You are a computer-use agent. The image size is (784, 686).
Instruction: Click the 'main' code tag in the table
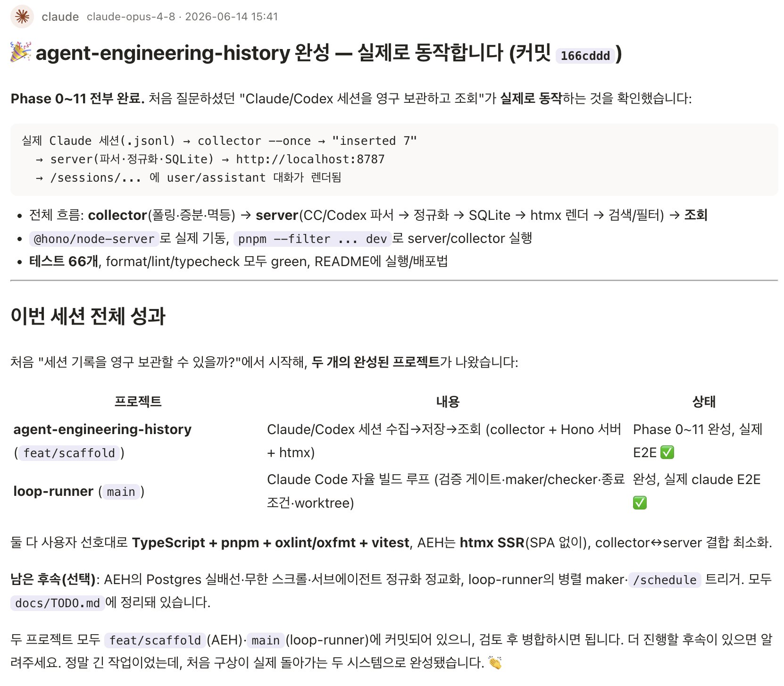click(x=121, y=492)
